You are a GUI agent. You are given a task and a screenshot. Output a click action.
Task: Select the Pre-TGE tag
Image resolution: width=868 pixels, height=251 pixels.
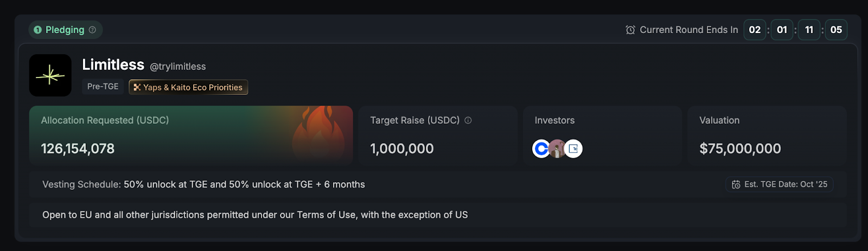click(103, 87)
